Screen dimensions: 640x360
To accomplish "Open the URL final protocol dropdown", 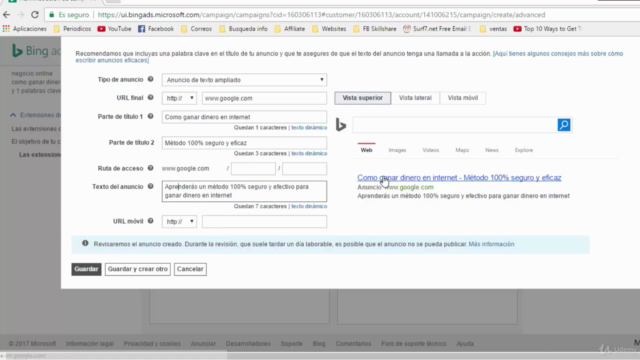I will coord(179,98).
